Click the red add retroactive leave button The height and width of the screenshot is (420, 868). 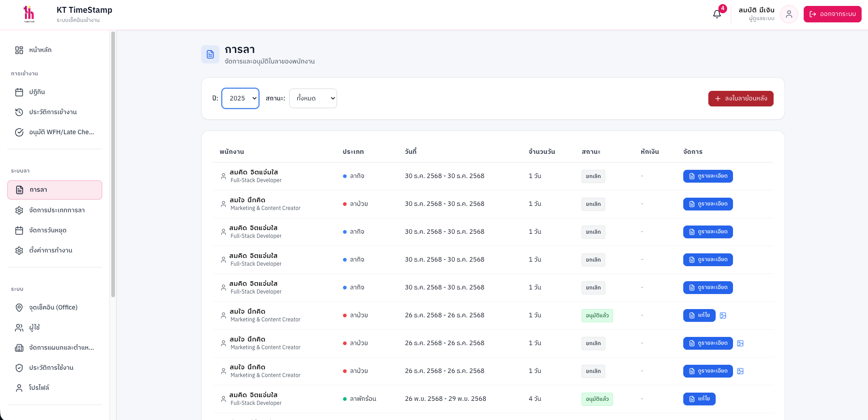click(x=740, y=99)
